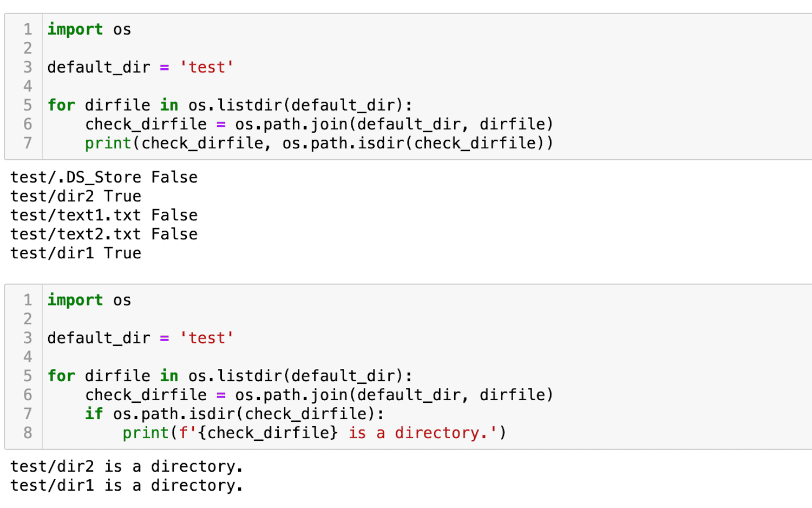Click for loop line in second cell

coord(230,376)
